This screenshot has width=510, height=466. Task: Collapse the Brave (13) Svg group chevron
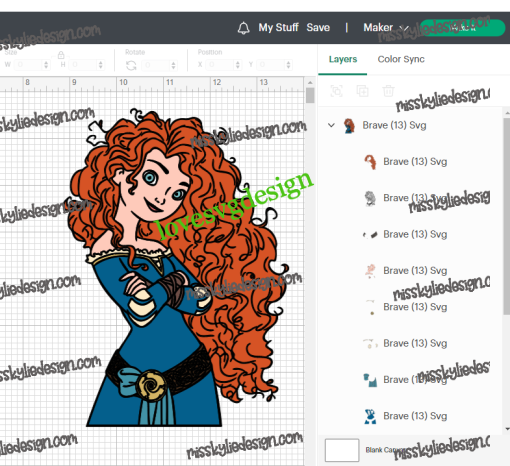point(331,125)
